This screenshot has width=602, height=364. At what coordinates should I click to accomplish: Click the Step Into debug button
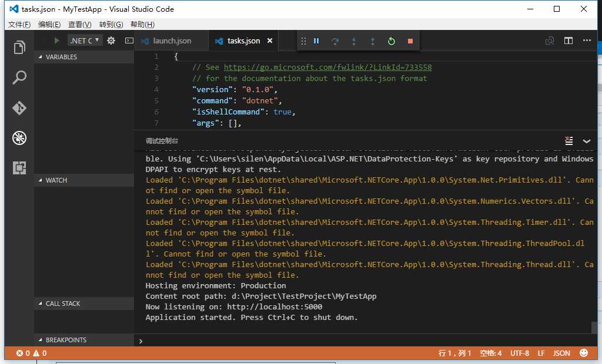tap(353, 41)
